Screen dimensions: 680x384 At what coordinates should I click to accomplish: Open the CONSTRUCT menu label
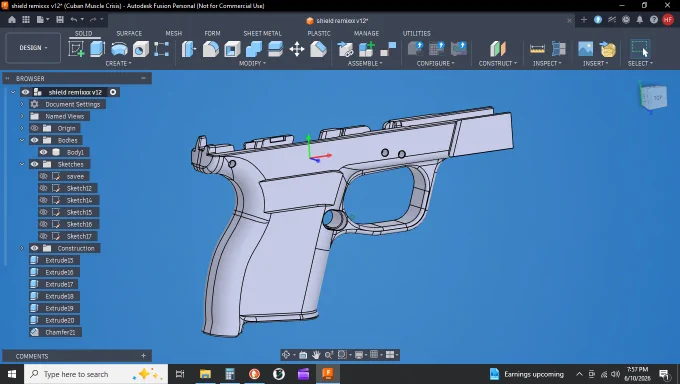coord(497,63)
